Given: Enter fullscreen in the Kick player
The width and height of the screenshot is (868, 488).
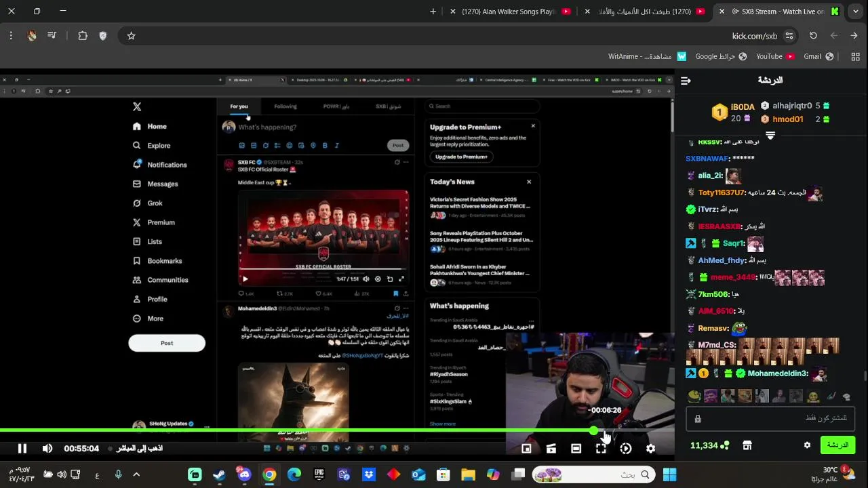Looking at the screenshot, I should (x=601, y=448).
